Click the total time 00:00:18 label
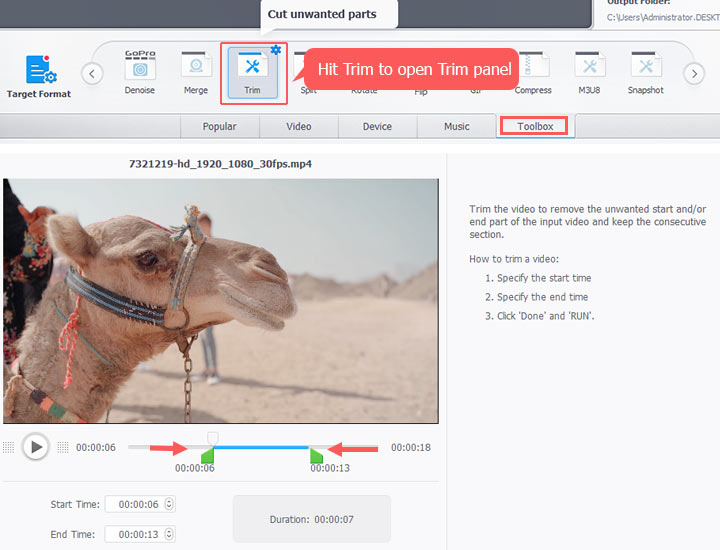 411,447
